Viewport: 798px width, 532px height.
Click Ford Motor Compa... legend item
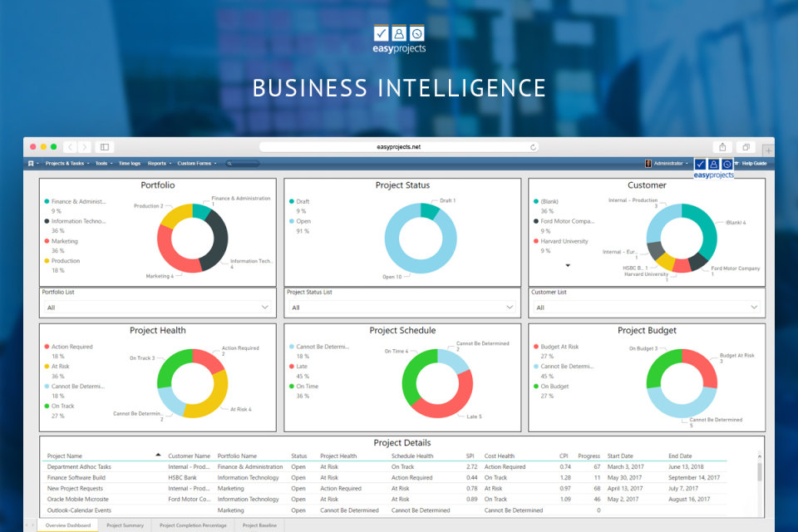coord(564,221)
